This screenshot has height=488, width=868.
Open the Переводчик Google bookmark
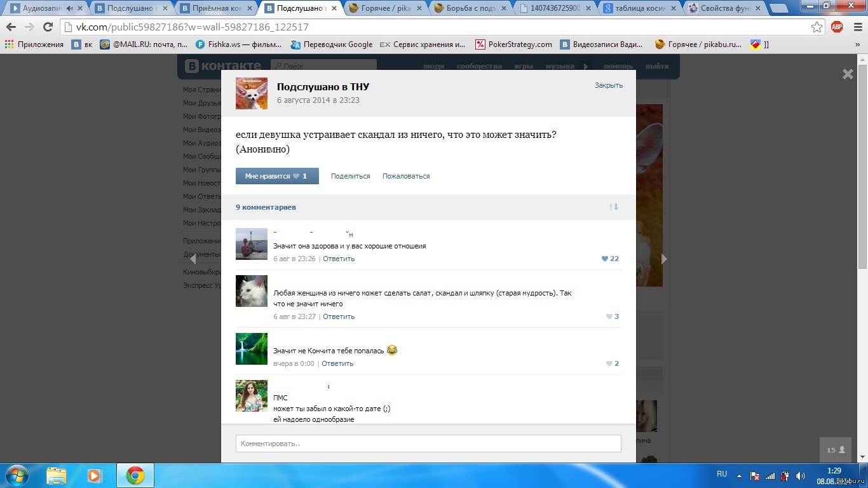(x=332, y=44)
